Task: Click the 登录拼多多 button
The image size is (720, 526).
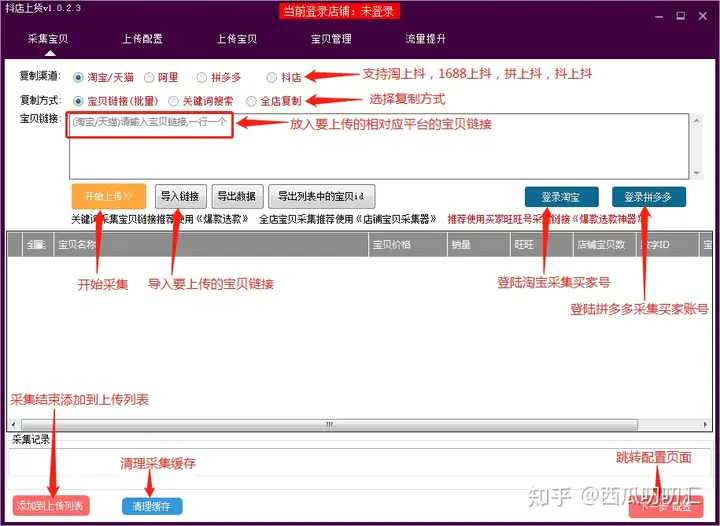Action: click(649, 197)
